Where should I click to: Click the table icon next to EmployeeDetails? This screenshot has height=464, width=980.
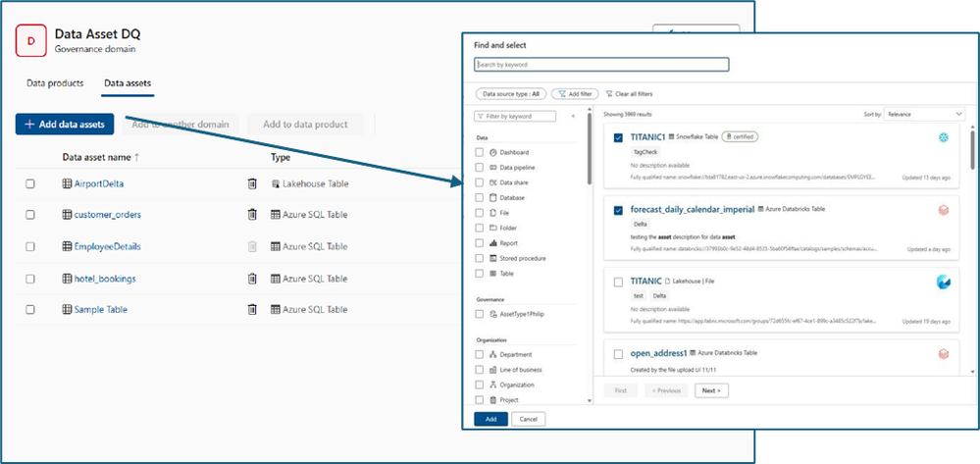[67, 246]
